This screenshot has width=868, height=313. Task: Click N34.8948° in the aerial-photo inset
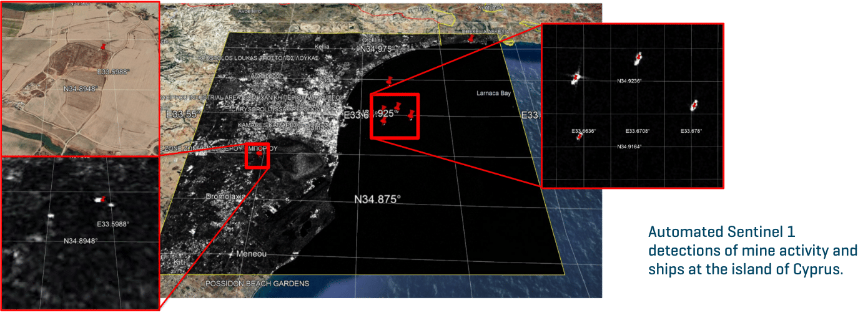coord(81,89)
